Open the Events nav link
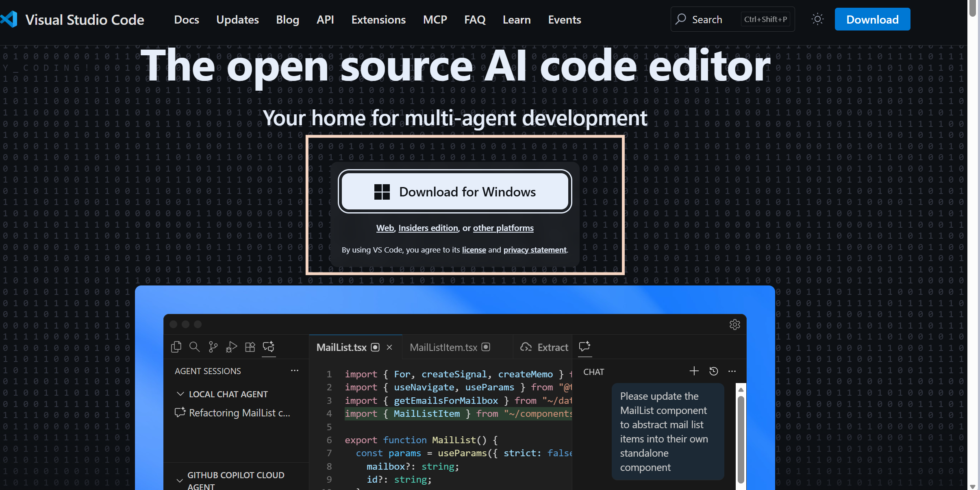 pos(565,20)
